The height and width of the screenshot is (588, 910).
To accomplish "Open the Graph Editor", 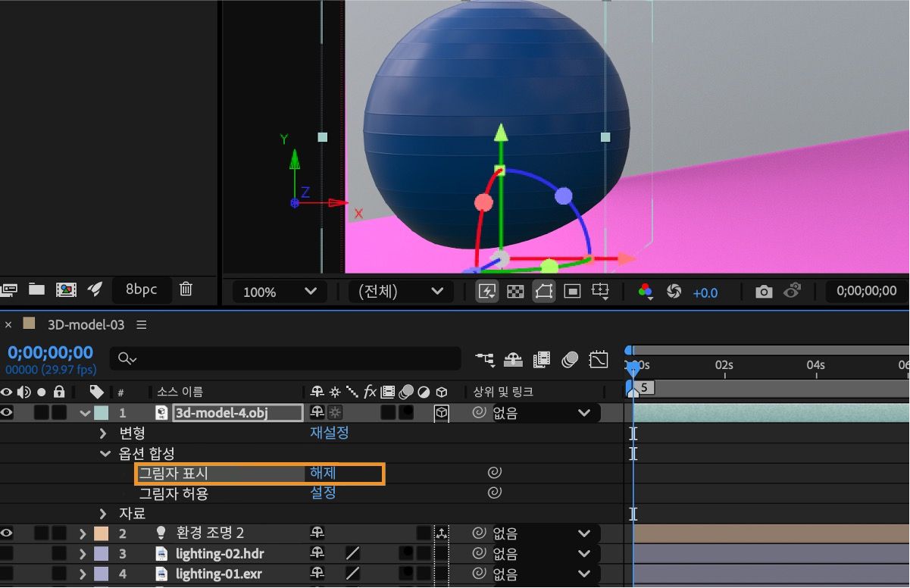I will click(x=599, y=358).
